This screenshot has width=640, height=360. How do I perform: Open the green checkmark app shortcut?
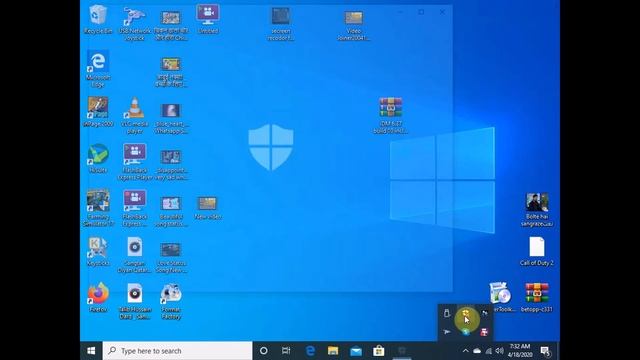pos(98,158)
